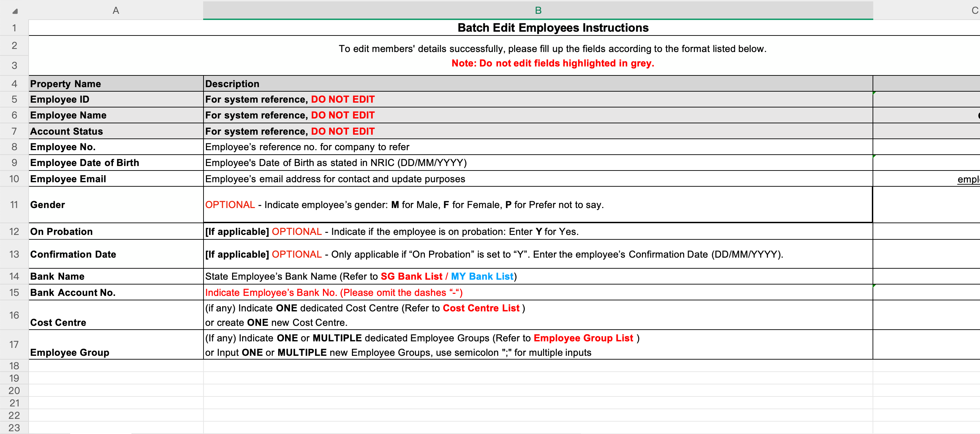
Task: Click the Batch Edit Employees Instructions title cell
Action: 552,28
